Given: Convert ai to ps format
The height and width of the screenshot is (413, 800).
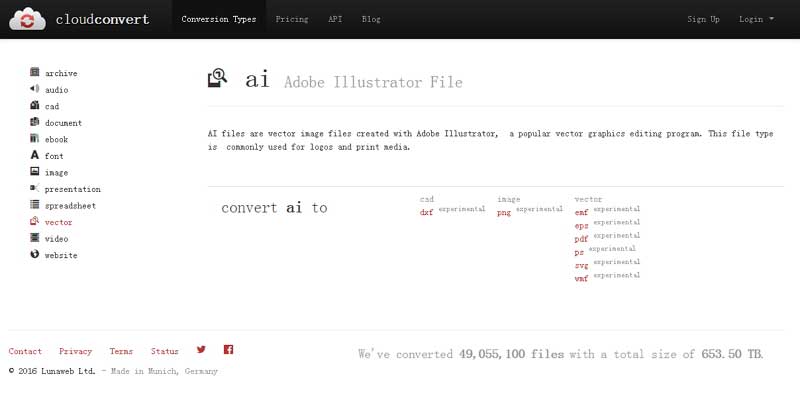Looking at the screenshot, I should (x=579, y=252).
